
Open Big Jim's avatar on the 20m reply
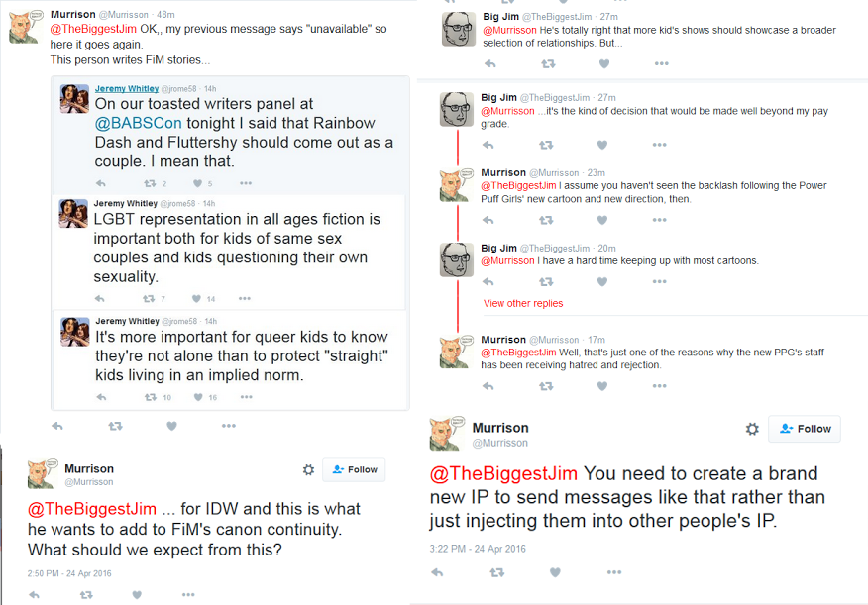click(x=455, y=259)
